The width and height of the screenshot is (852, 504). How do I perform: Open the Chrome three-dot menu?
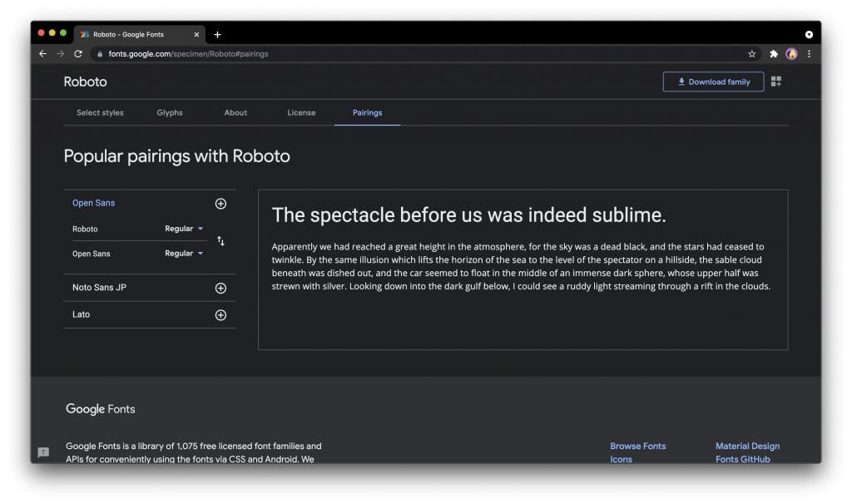(x=809, y=54)
